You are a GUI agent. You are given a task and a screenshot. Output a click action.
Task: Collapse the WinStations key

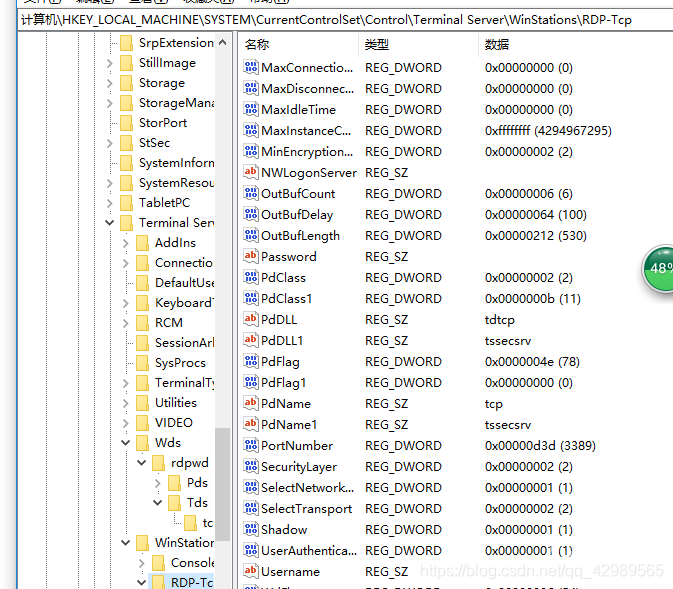126,543
